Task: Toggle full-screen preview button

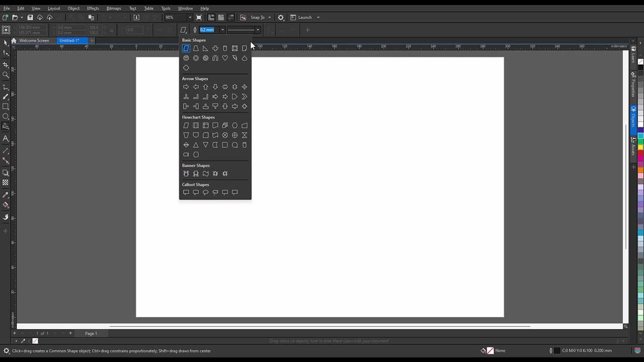Action: point(199,18)
